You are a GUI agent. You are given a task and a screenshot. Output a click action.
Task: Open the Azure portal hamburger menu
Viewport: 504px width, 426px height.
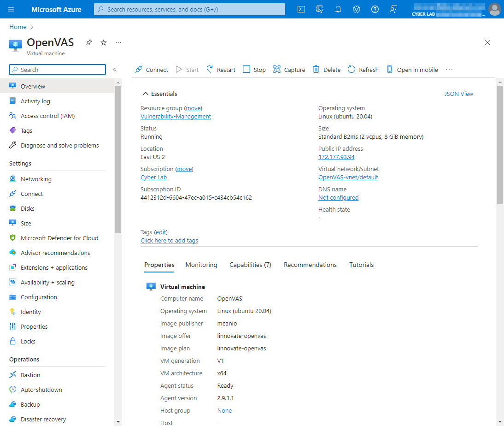click(11, 9)
